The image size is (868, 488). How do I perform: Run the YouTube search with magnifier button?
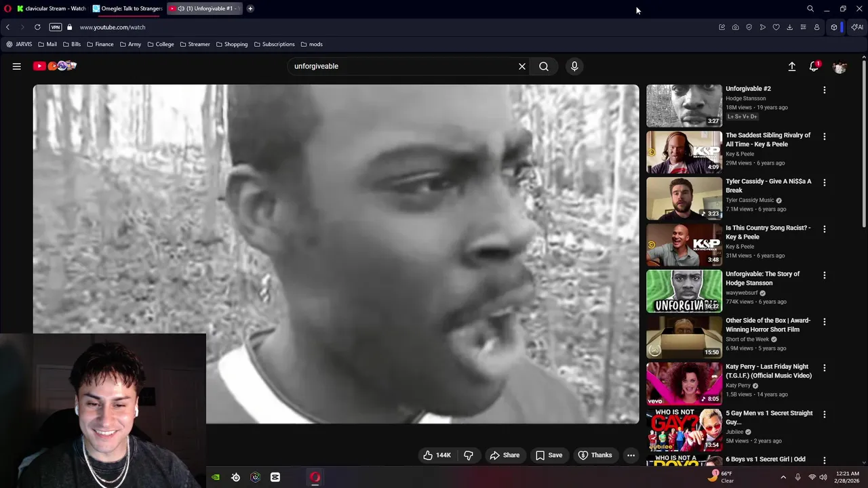[x=544, y=66]
